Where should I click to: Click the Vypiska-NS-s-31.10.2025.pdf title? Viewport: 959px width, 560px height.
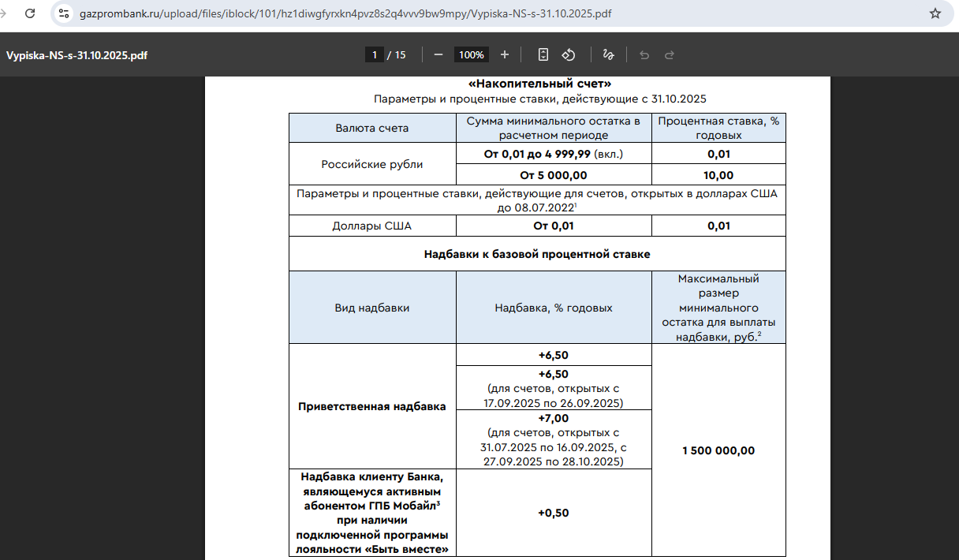pos(76,55)
